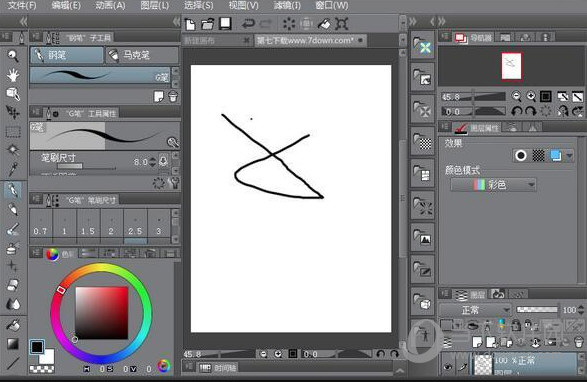Select the Brush tool
The width and height of the screenshot is (587, 382).
(13, 228)
